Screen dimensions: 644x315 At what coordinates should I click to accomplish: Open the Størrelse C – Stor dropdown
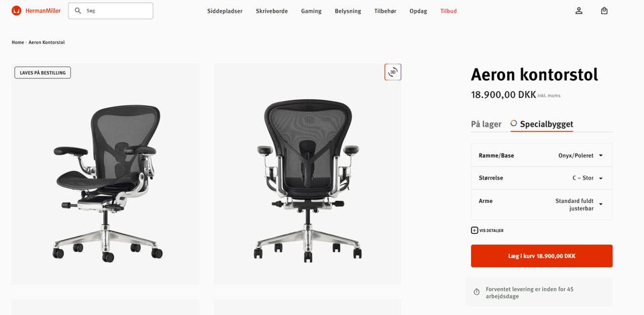[x=541, y=178]
